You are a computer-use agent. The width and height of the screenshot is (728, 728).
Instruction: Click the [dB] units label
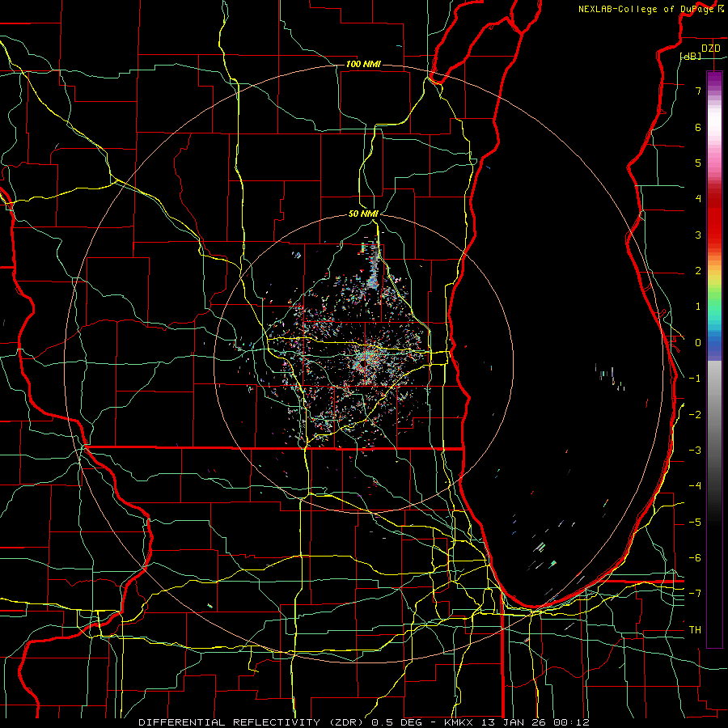coord(691,56)
